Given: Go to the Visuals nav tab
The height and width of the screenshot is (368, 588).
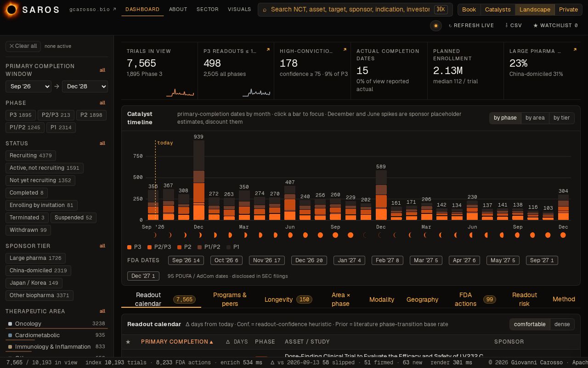Looking at the screenshot, I should pyautogui.click(x=239, y=9).
